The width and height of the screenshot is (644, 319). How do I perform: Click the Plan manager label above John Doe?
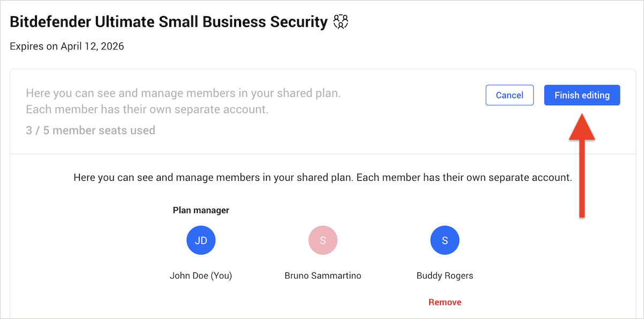click(x=200, y=210)
